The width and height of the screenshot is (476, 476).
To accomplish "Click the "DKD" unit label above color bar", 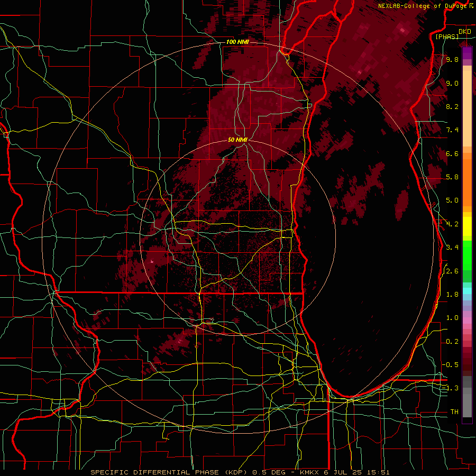I will pyautogui.click(x=465, y=32).
